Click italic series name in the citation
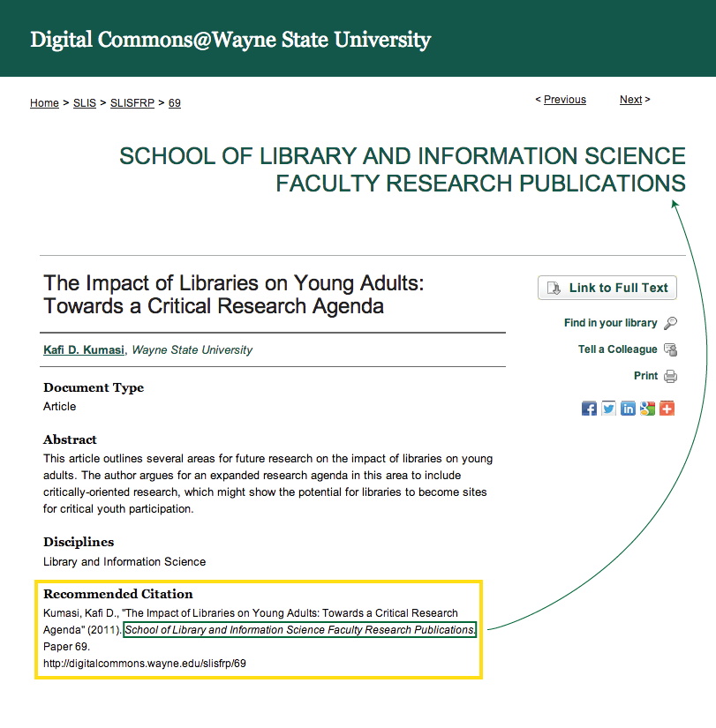716x728 pixels. tap(299, 629)
